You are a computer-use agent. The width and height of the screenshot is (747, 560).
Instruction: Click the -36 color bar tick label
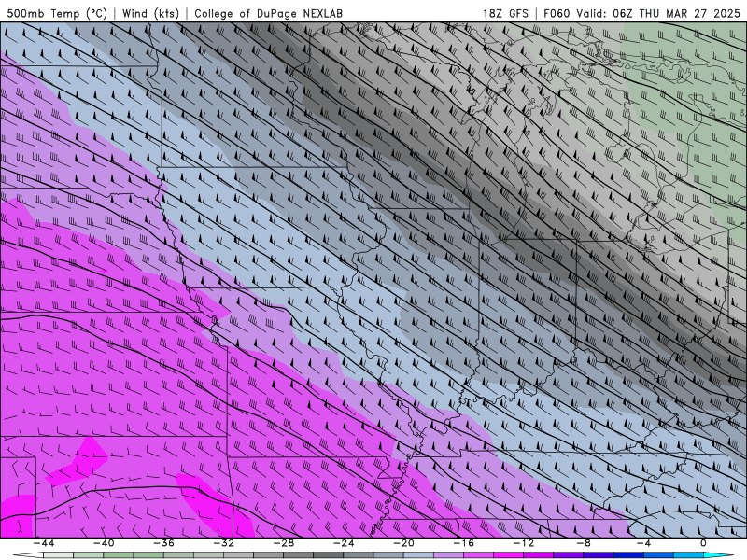pos(164,543)
